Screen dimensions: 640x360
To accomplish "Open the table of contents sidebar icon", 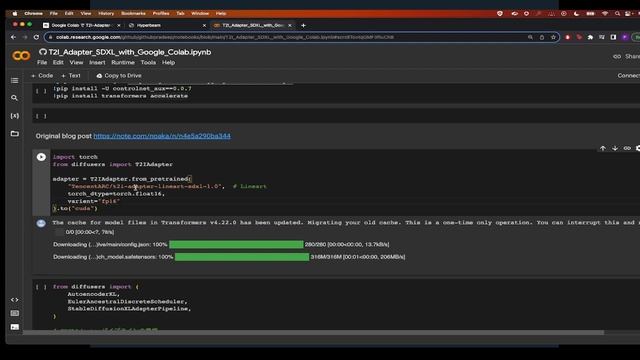I will [15, 80].
